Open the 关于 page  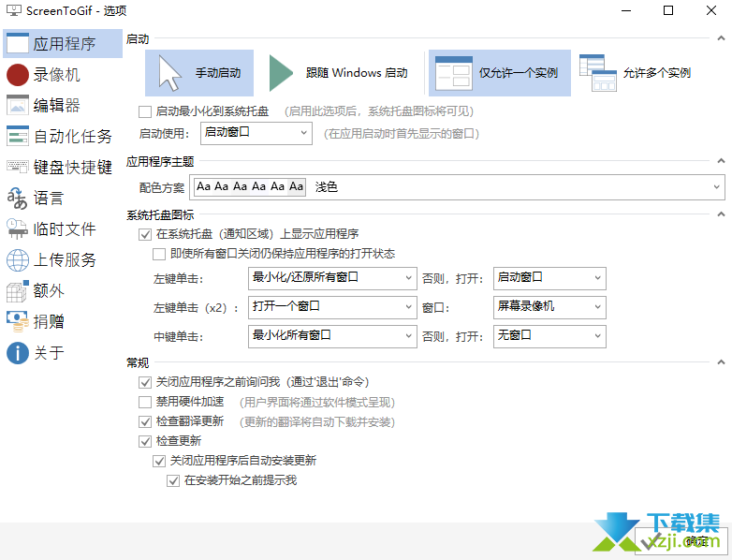click(63, 353)
